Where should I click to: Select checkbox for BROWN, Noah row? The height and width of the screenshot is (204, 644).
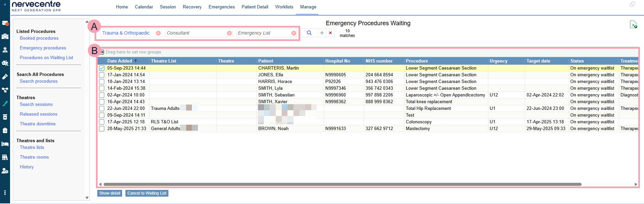[102, 129]
